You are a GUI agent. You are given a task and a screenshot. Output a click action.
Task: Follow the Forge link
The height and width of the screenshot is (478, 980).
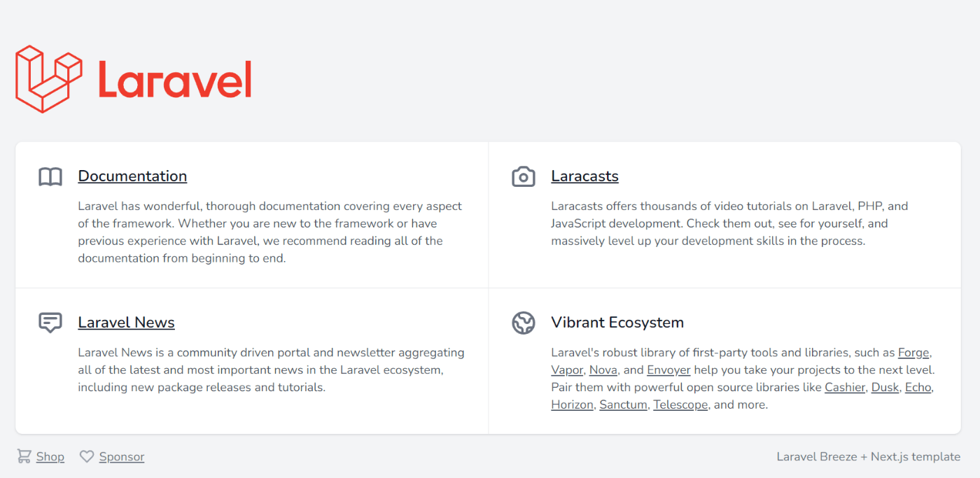click(913, 353)
